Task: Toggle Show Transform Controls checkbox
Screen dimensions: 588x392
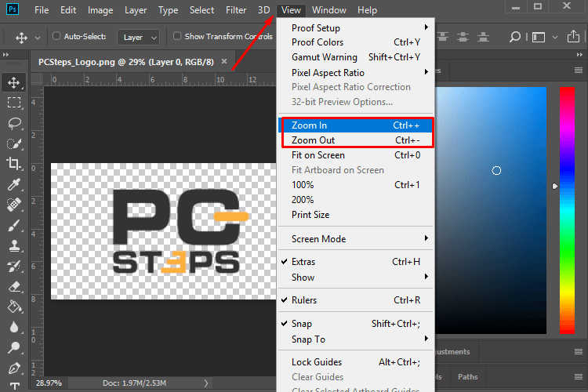Action: click(177, 36)
